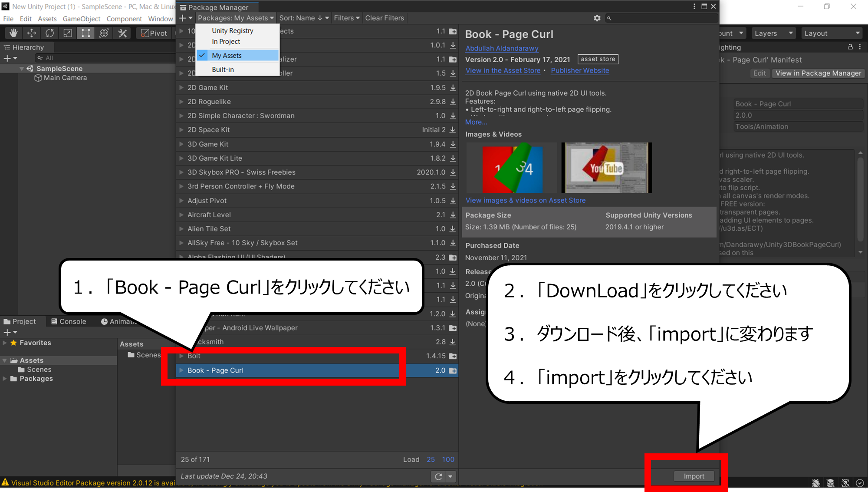The height and width of the screenshot is (492, 868).
Task: Click the Package Manager search field
Action: click(661, 18)
